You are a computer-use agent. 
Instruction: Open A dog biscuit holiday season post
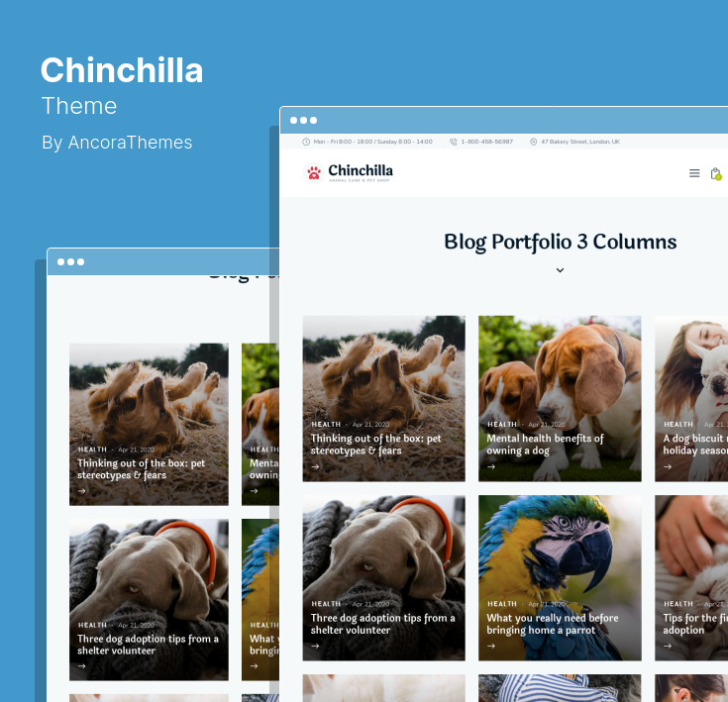coord(695,445)
